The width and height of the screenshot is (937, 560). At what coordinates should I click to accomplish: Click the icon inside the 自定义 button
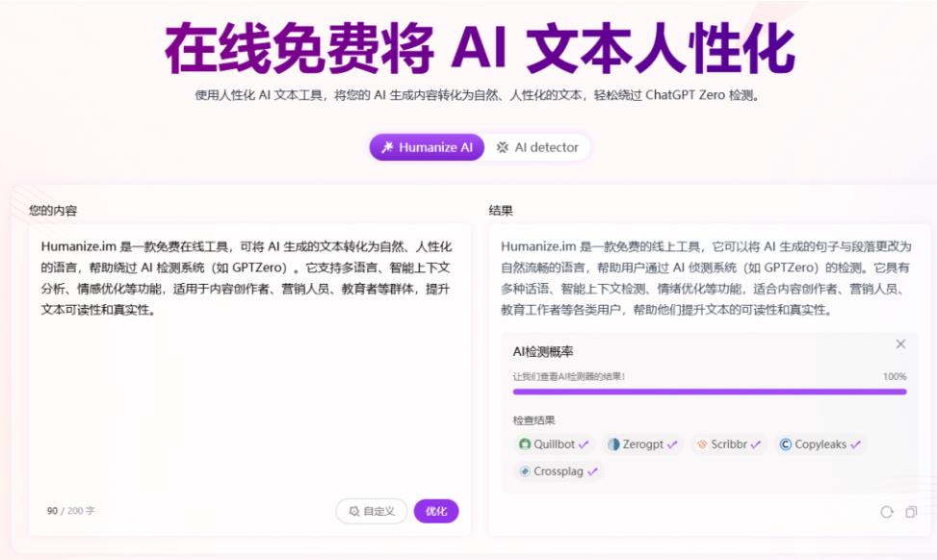tap(354, 511)
